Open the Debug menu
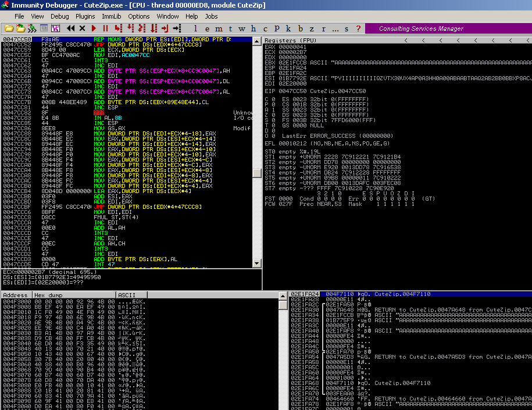The height and width of the screenshot is (410, 532). point(60,16)
